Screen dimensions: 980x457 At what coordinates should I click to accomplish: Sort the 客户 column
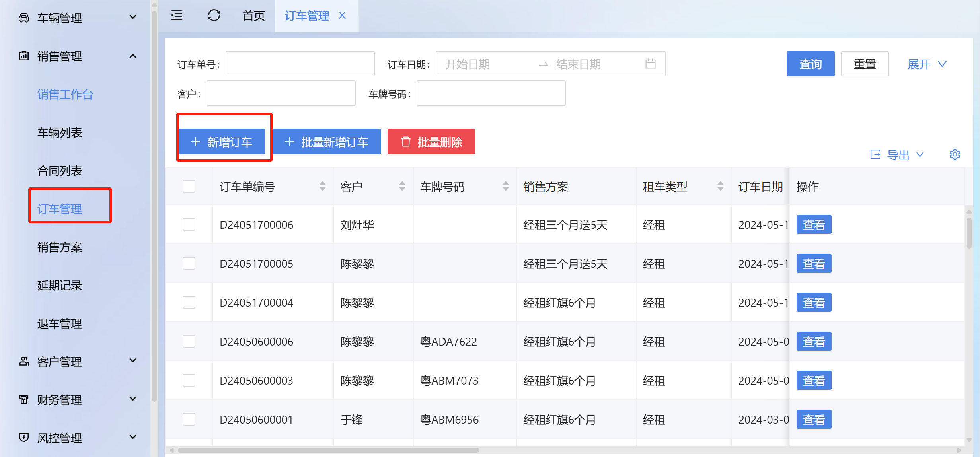[402, 186]
